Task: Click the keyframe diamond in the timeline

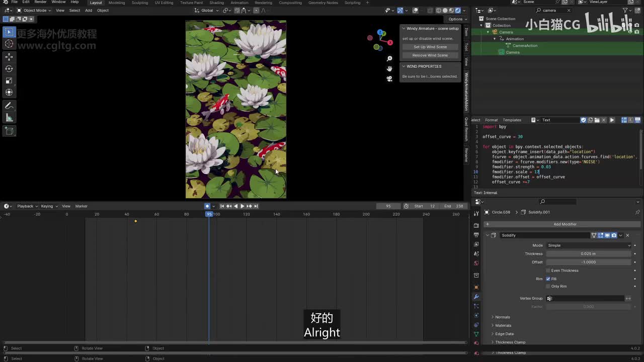Action: pos(135,221)
